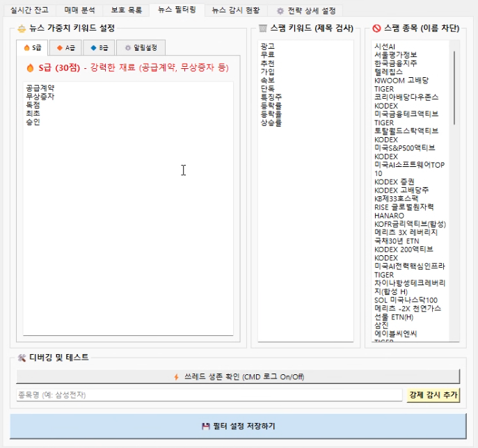This screenshot has width=478, height=448.
Task: Click the HANARO entry
Action: (x=390, y=216)
